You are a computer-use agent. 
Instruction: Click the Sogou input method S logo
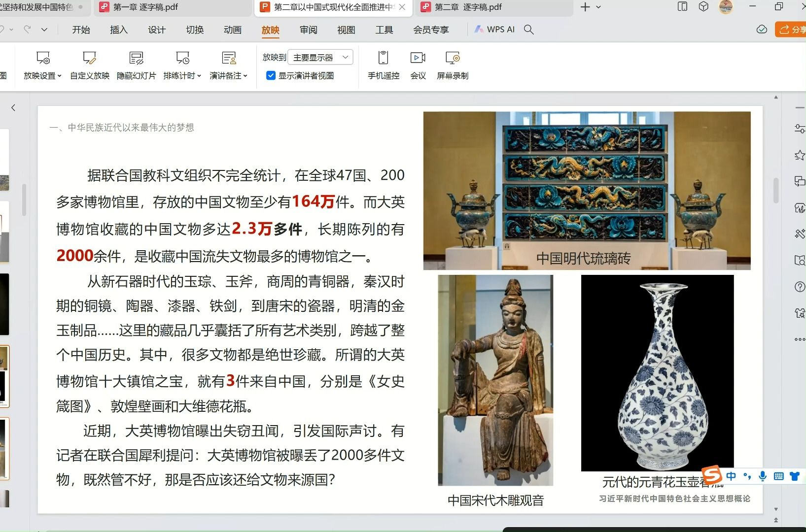[712, 475]
